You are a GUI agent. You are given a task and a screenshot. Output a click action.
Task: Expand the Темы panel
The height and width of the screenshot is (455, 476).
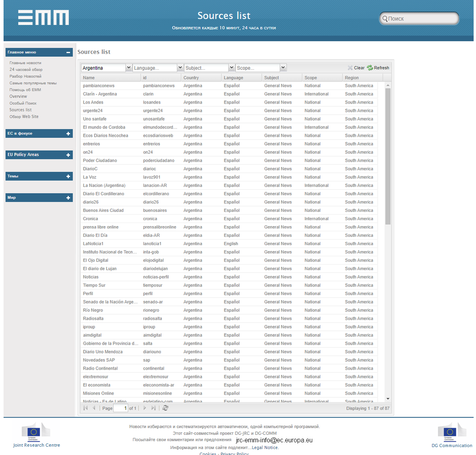68,177
